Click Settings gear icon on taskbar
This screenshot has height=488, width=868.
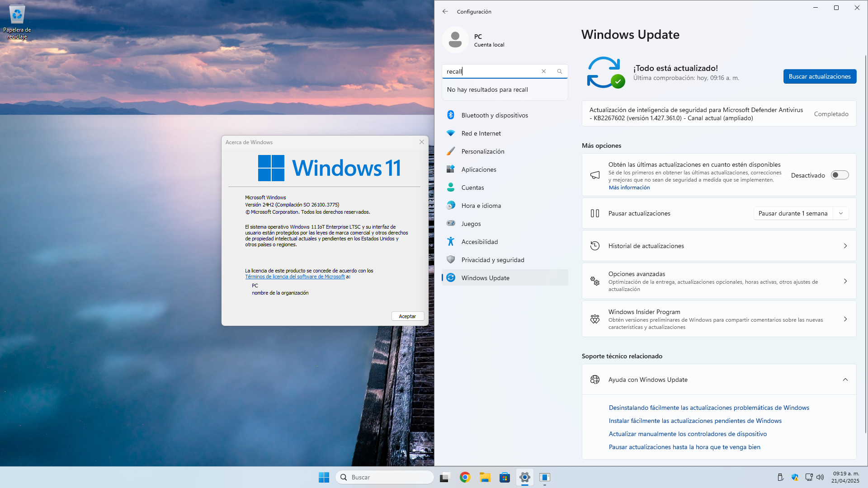click(524, 477)
